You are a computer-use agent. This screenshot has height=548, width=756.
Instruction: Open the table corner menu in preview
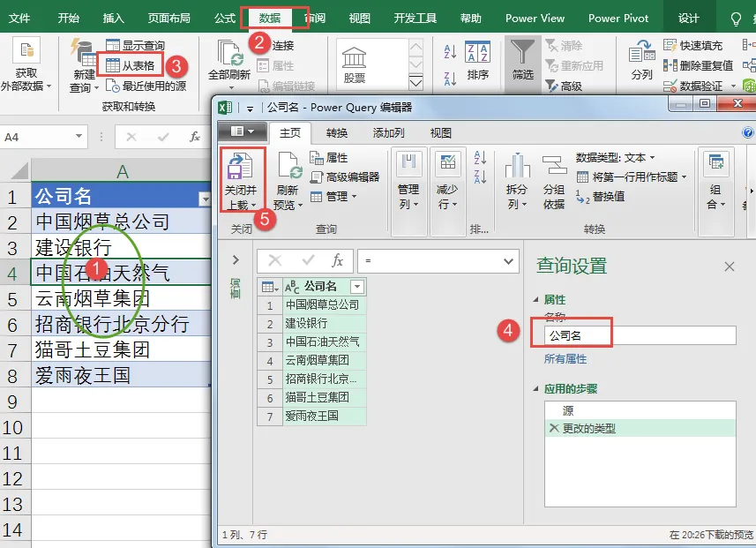click(270, 287)
